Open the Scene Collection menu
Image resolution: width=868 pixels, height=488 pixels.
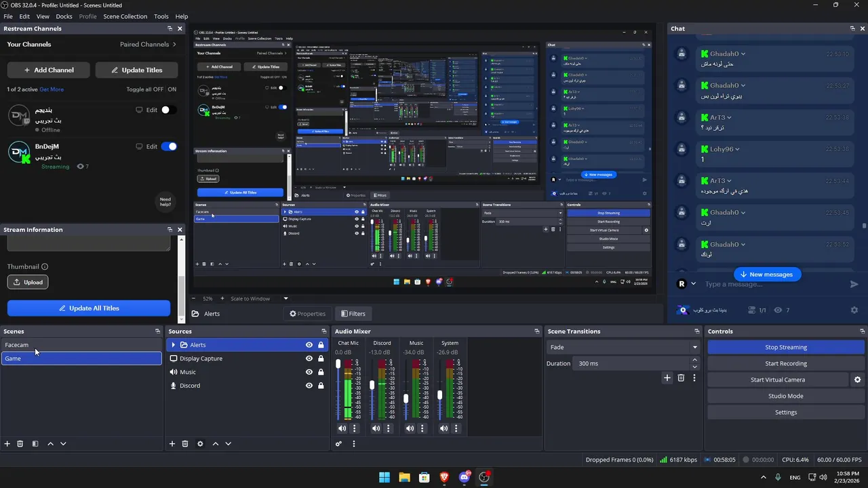tap(125, 16)
